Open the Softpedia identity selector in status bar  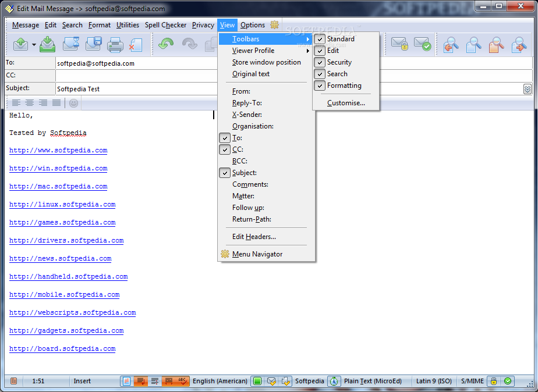coord(310,381)
